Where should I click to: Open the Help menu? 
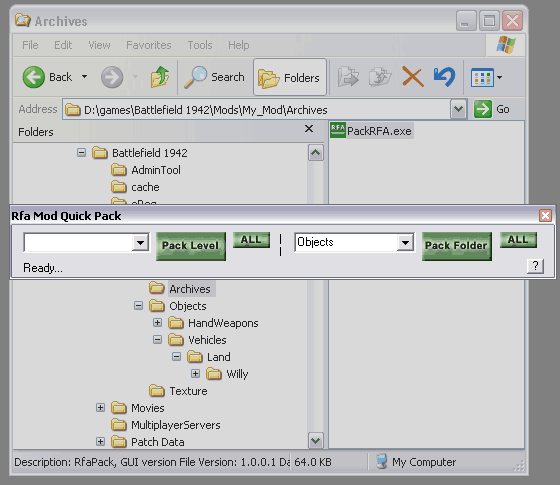point(239,45)
